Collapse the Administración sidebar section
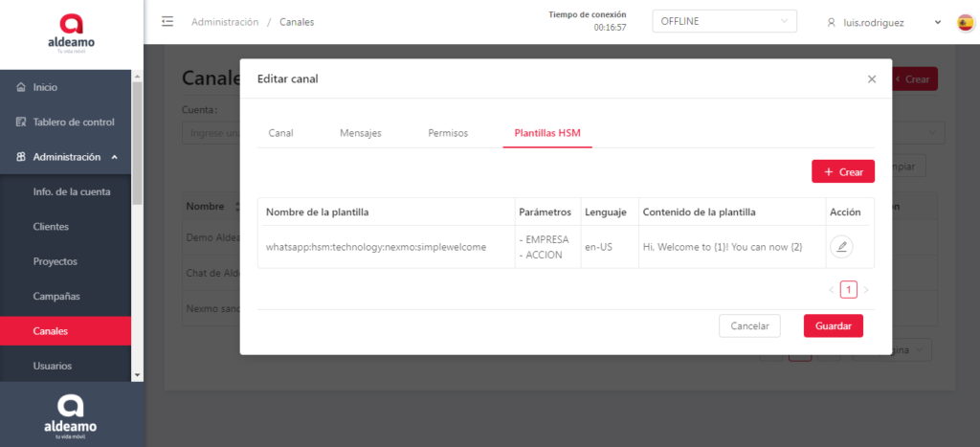 point(114,157)
